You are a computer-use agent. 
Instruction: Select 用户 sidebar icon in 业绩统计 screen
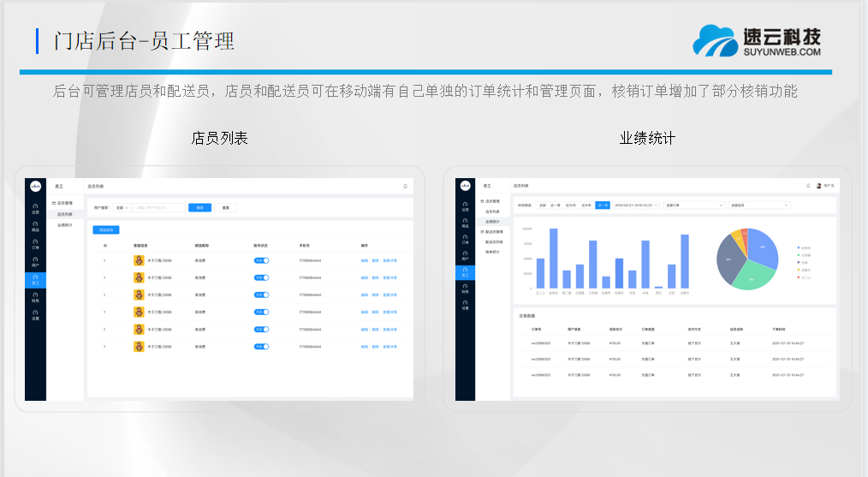pos(465,256)
